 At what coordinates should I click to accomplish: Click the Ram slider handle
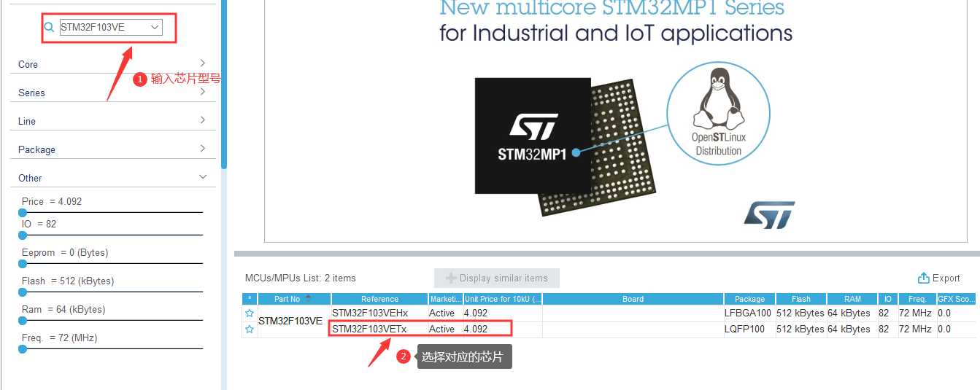coord(23,321)
